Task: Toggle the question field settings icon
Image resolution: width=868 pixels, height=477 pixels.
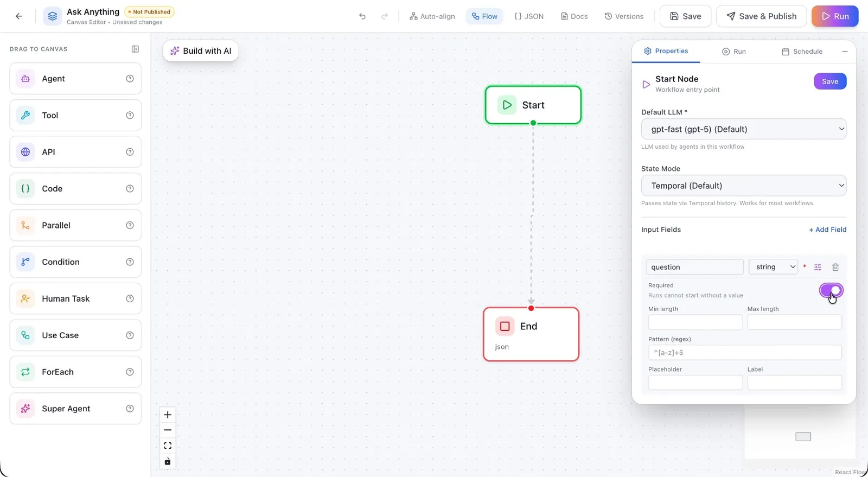Action: click(x=818, y=267)
